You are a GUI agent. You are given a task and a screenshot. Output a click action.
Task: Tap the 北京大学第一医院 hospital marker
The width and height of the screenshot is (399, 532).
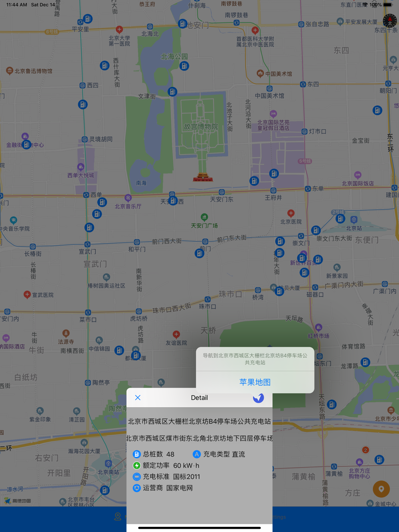119,30
